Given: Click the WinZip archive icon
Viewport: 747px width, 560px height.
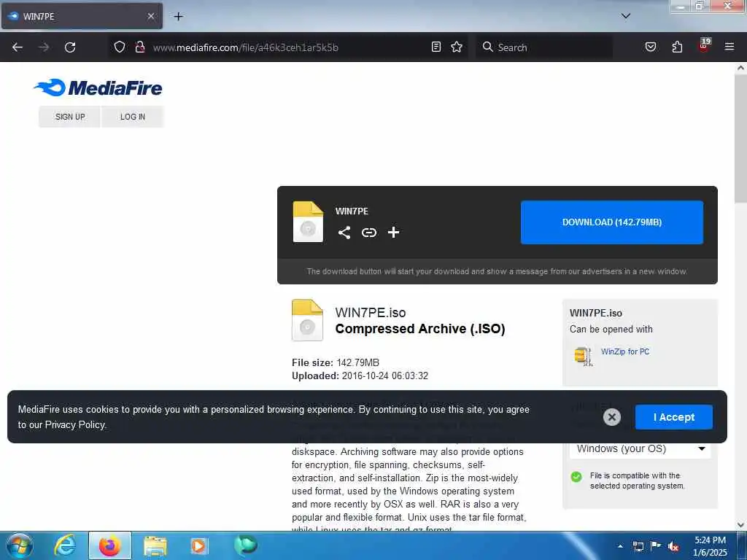Looking at the screenshot, I should pyautogui.click(x=583, y=356).
